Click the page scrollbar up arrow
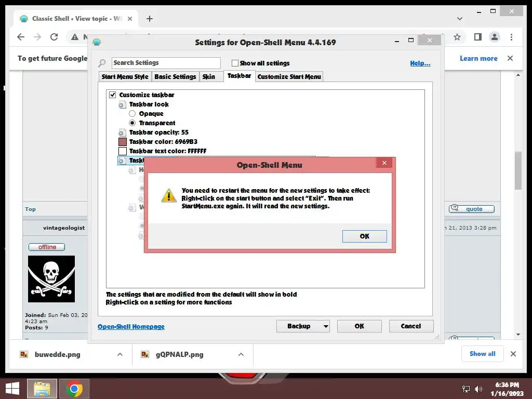Screen dimensions: 532x399 point(518,75)
